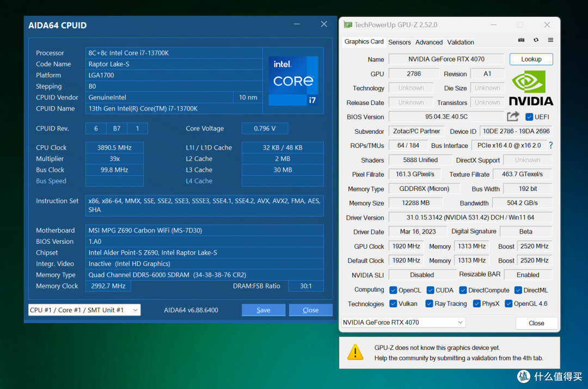Click the Bus Interface question mark icon
The height and width of the screenshot is (389, 588).
[550, 145]
